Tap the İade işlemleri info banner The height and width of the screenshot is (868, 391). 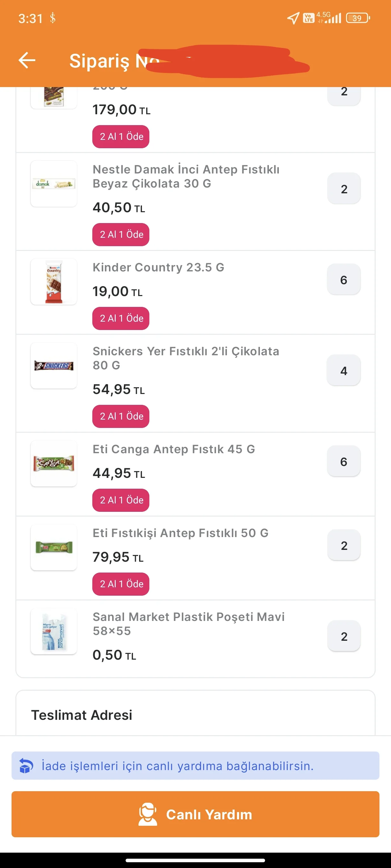pos(195,766)
